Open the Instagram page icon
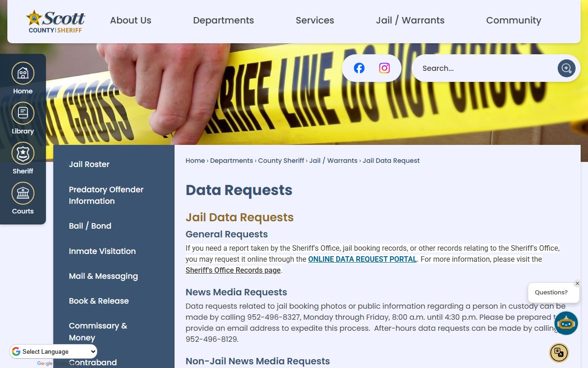Viewport: 588px width, 368px height. (x=384, y=68)
